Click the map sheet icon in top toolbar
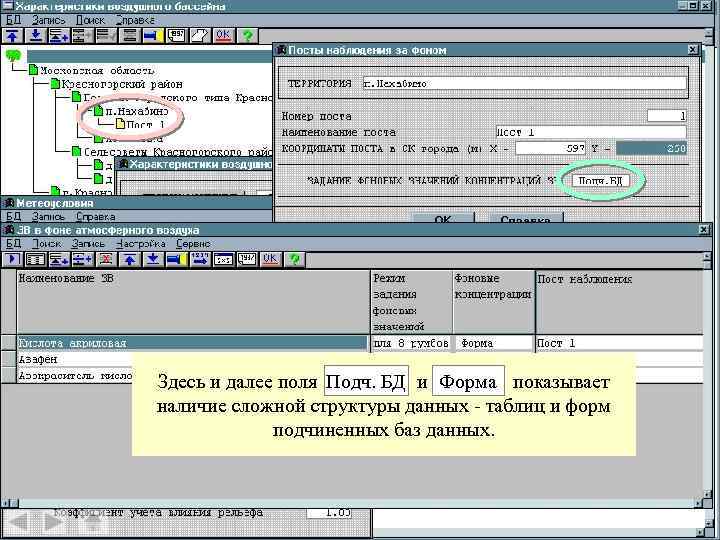720x540 pixels. pos(200,35)
